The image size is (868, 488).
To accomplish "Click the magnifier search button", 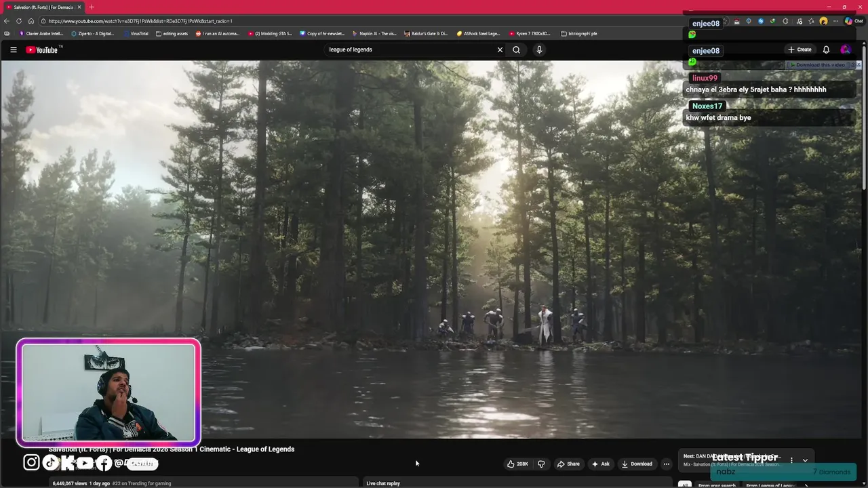I will click(x=517, y=49).
